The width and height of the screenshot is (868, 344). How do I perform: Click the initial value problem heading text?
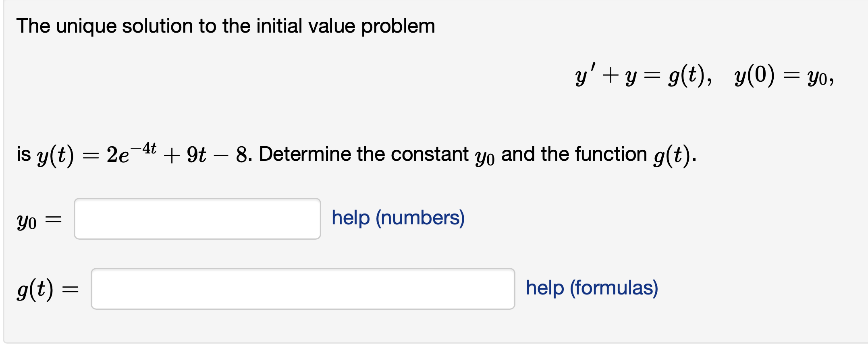226,25
